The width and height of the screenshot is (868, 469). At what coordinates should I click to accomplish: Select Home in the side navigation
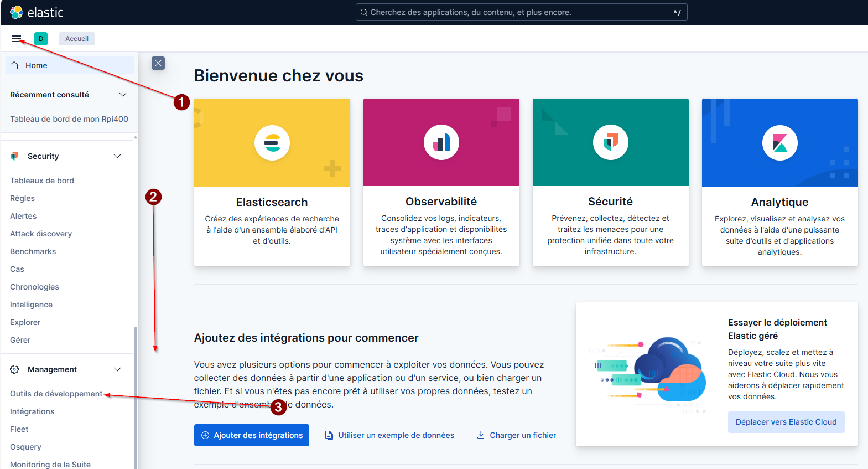pyautogui.click(x=37, y=65)
